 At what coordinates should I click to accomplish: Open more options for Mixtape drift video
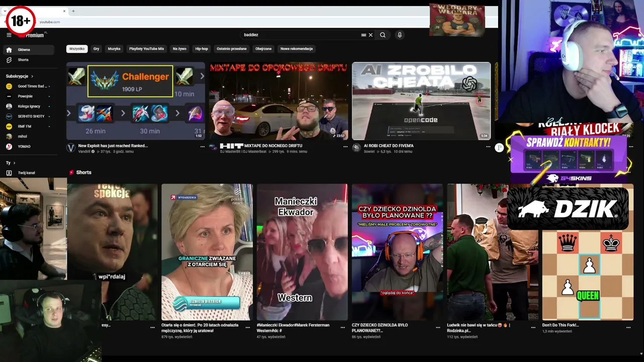pyautogui.click(x=345, y=146)
